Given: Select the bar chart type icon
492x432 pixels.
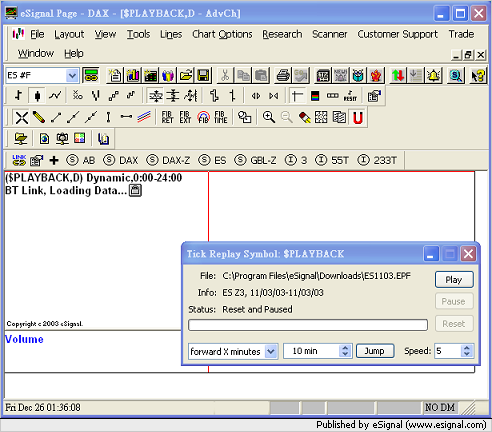Looking at the screenshot, I should pos(19,96).
